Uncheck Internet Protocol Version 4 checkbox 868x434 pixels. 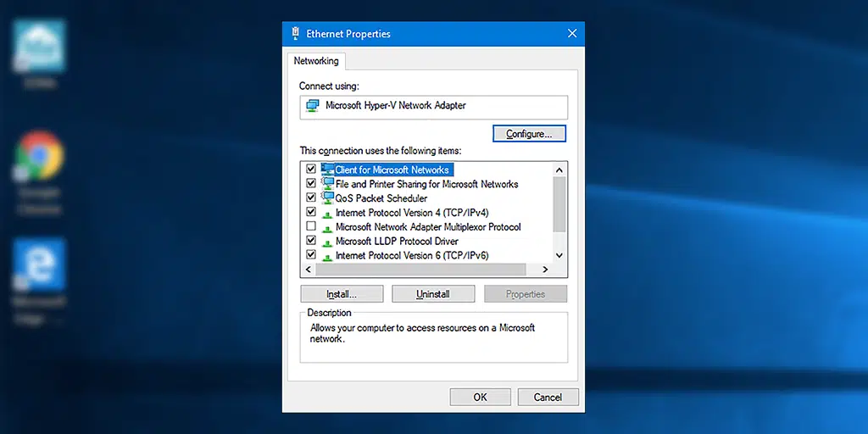coord(311,212)
